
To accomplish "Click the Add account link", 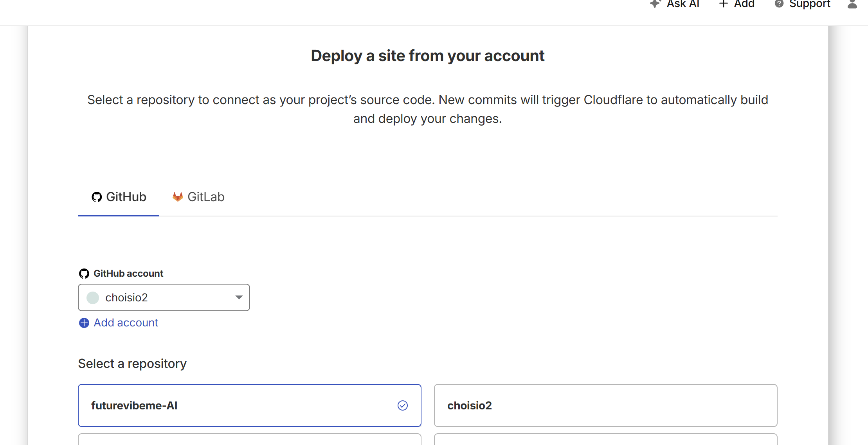I will (x=126, y=323).
